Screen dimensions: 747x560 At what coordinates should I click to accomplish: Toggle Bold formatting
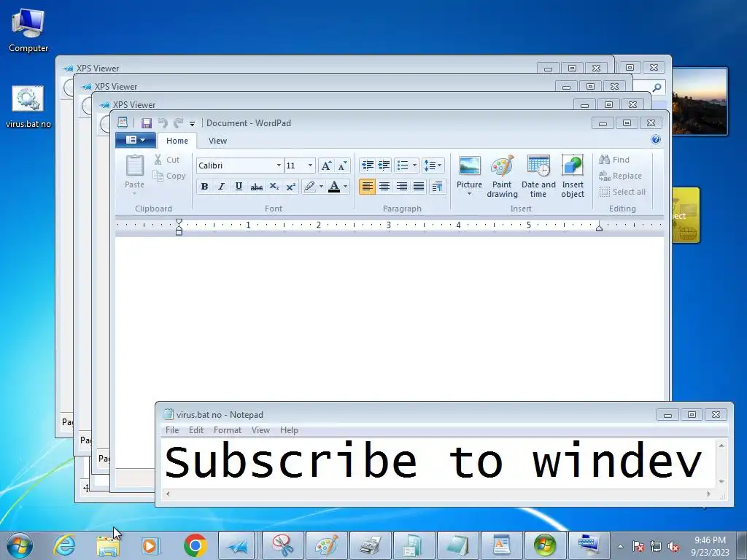point(204,187)
